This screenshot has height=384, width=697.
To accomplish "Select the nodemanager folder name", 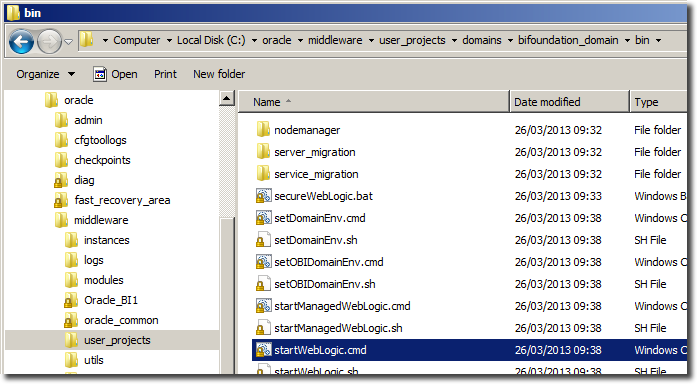I will (x=307, y=130).
